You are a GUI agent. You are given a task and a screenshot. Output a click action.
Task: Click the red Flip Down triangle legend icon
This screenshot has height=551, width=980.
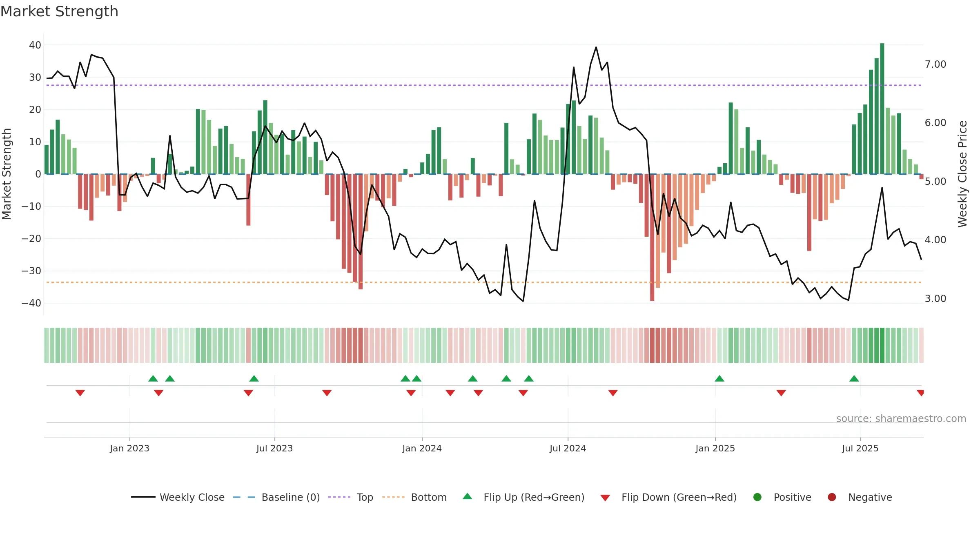[606, 498]
